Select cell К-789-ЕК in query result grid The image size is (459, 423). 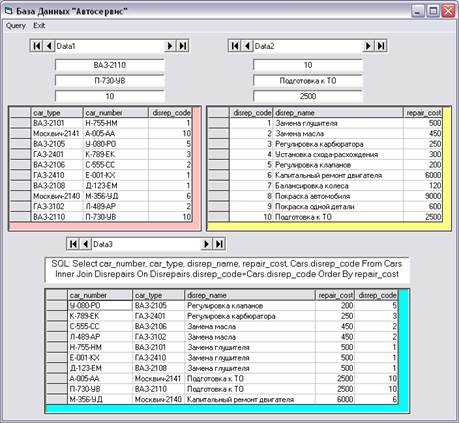coord(100,316)
